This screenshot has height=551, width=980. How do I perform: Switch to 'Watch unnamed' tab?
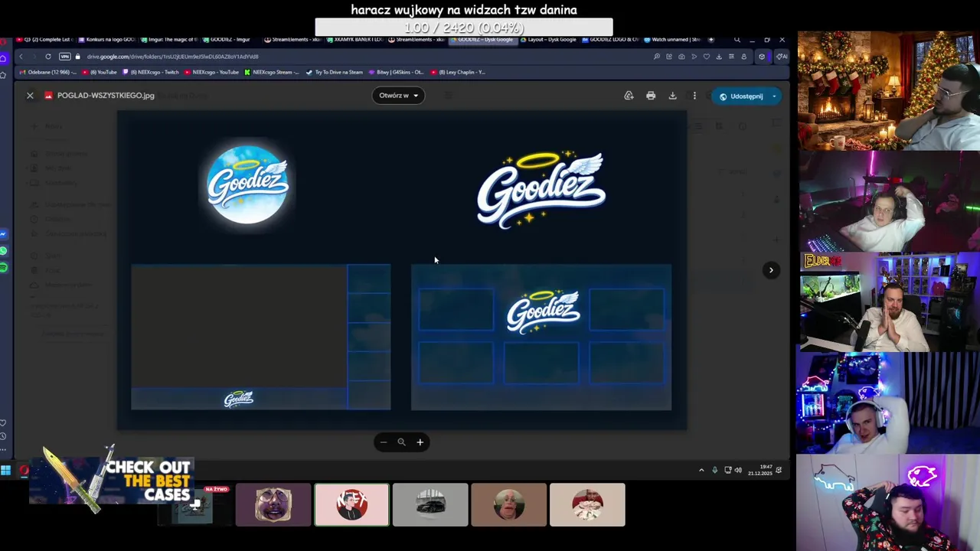673,39
